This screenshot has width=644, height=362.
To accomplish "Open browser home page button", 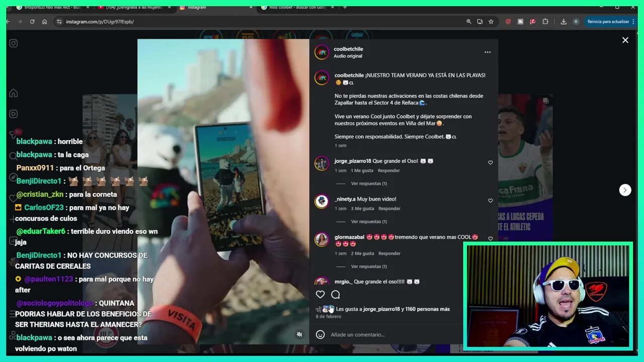I will (x=44, y=22).
